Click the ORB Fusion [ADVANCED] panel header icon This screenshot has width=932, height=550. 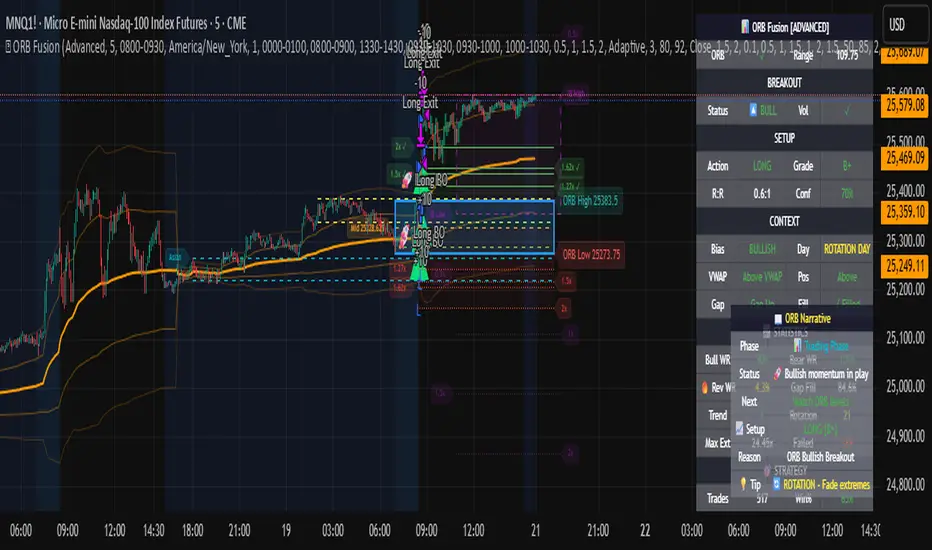[x=745, y=27]
